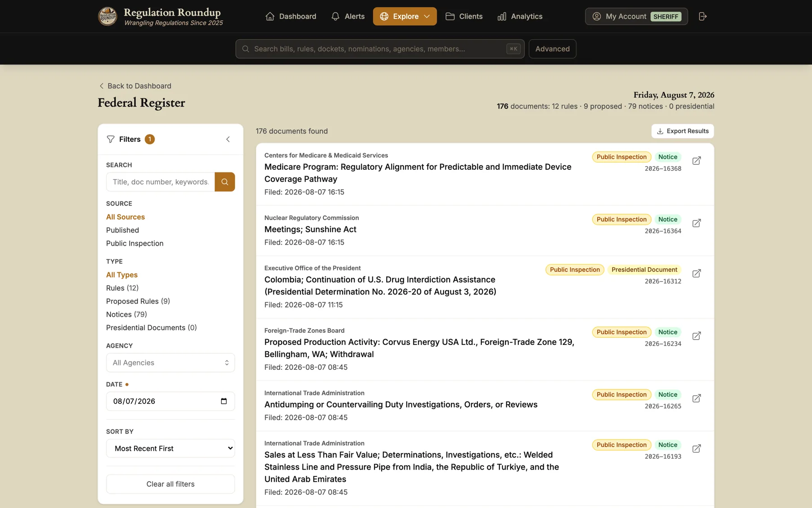Click the 176 documents found text
This screenshot has height=508, width=812.
point(291,131)
